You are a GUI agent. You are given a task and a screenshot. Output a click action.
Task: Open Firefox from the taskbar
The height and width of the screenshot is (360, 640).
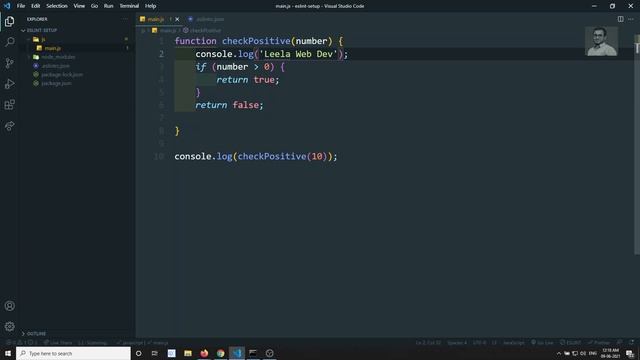pyautogui.click(x=204, y=353)
